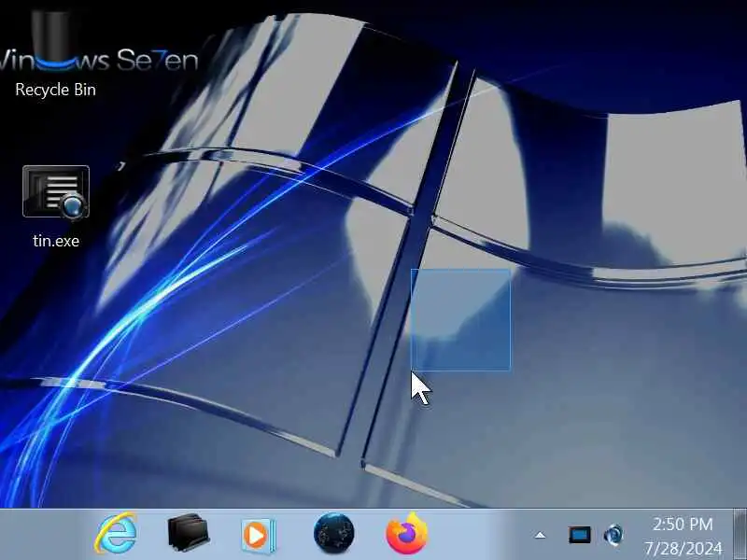Viewport: 747px width, 560px height.
Task: Open the dark globe browser icon
Action: point(334,534)
